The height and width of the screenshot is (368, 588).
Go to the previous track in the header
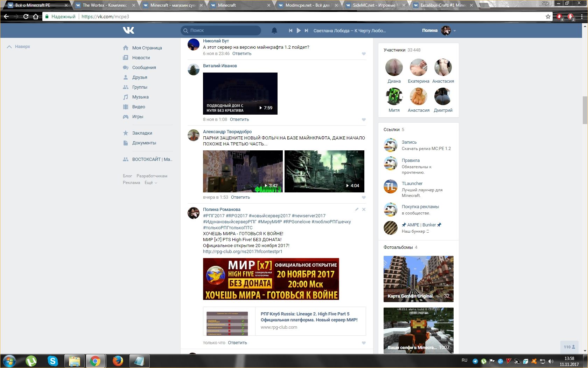coord(290,30)
